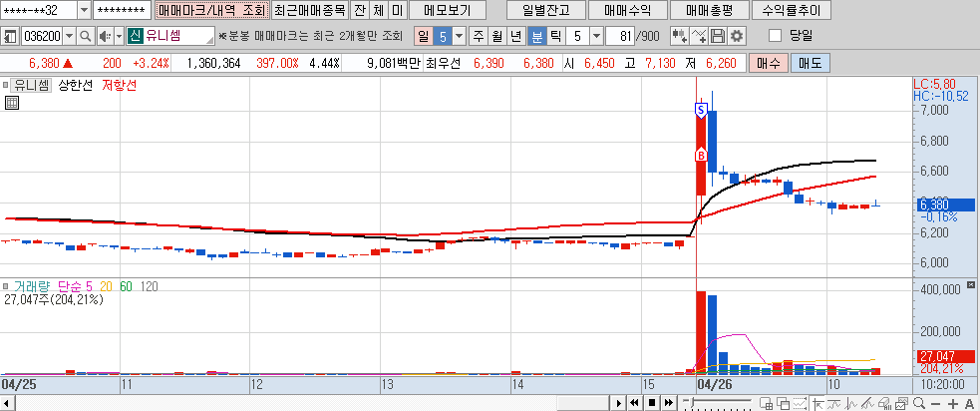Click the 매도 sell button
This screenshot has width=980, height=411.
(807, 63)
